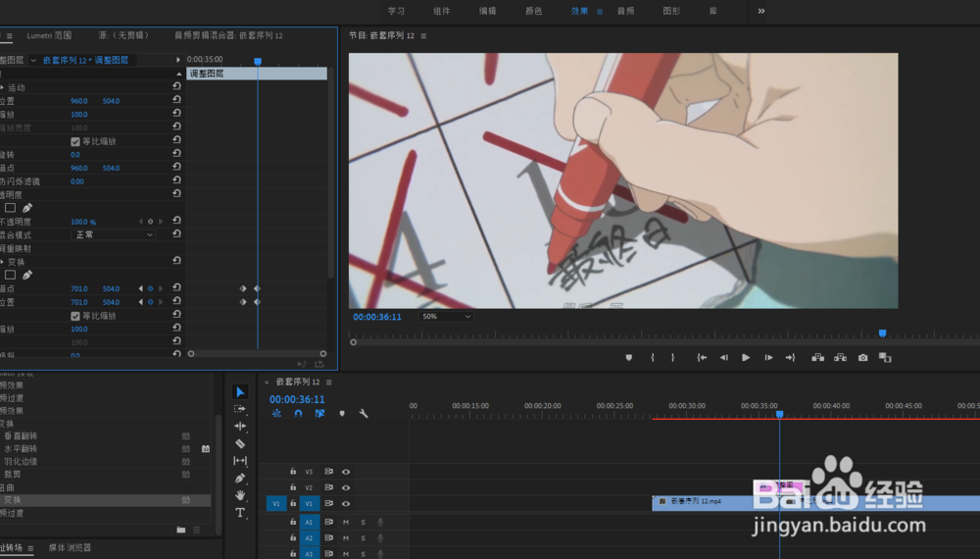Mute audio track A1
980x559 pixels.
(x=346, y=522)
